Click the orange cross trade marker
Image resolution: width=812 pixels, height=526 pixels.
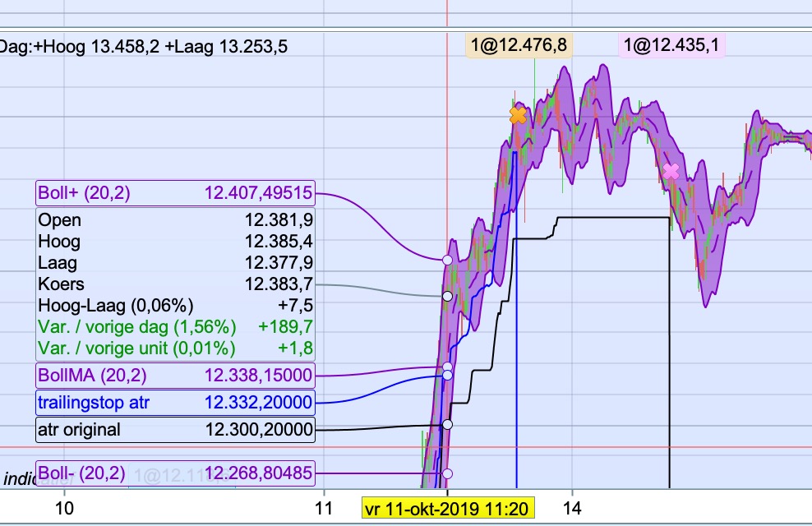pos(518,115)
